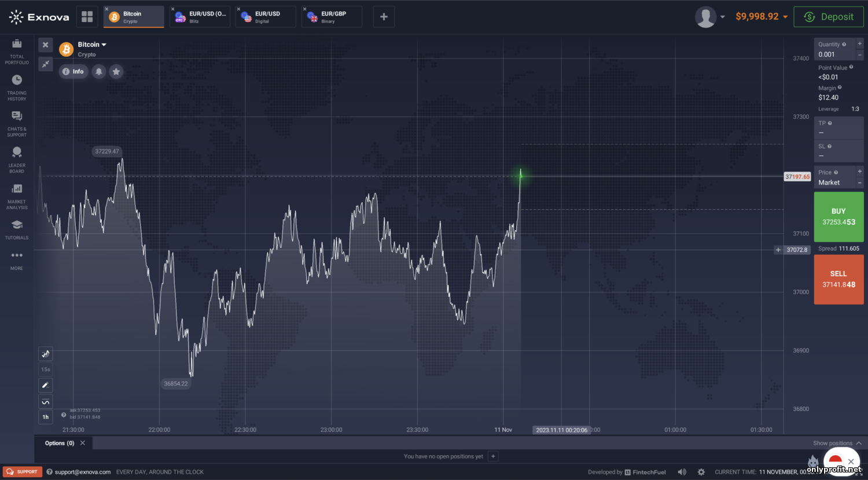Open the Market Analysis sidebar icon
868x480 pixels.
[x=17, y=196]
